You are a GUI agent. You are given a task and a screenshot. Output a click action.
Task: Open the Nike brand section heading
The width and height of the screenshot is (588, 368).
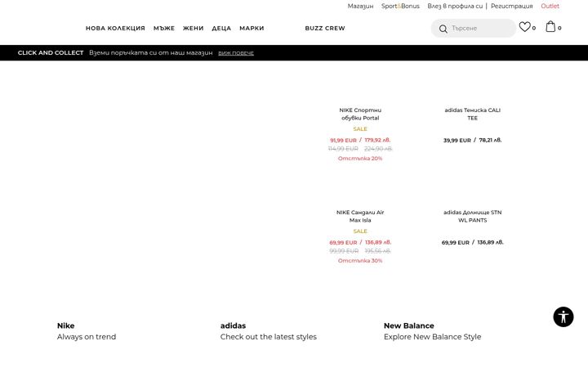65,325
